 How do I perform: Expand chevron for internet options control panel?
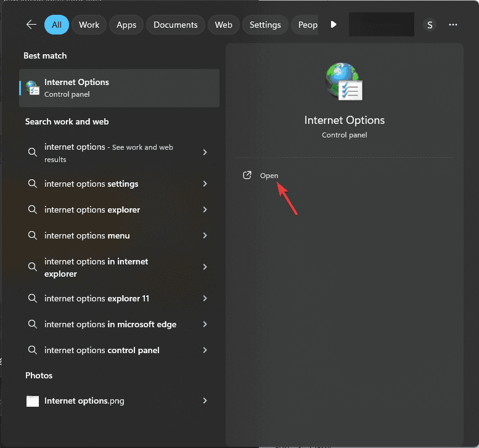(205, 350)
